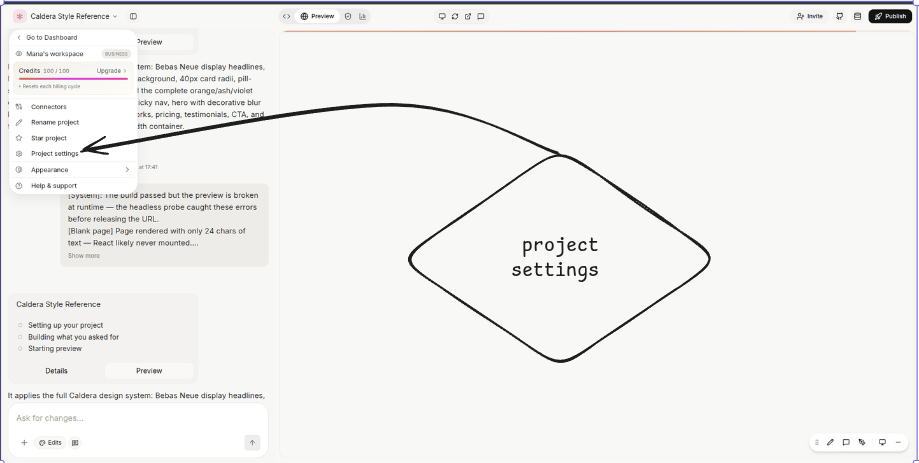This screenshot has height=463, width=919.
Task: Click the comment bubble icon in top bar
Action: (481, 16)
